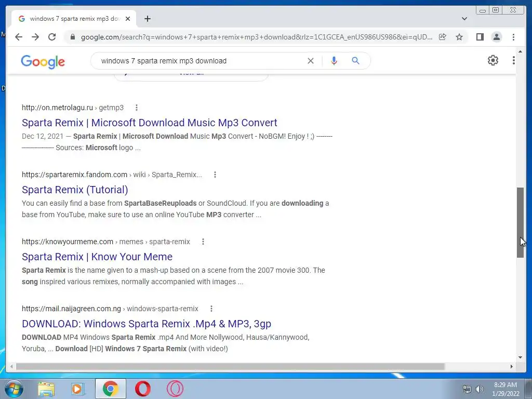Screen dimensions: 532x399
Task: Open Google apps dots menu
Action: (x=513, y=60)
